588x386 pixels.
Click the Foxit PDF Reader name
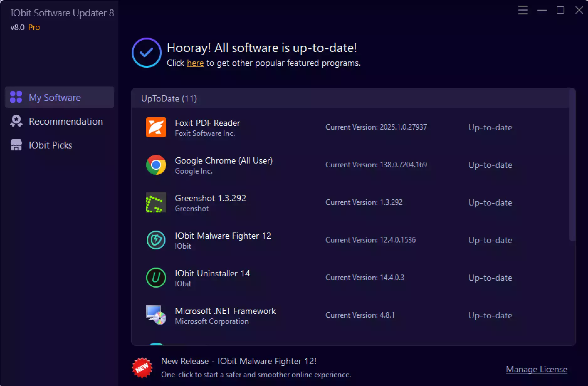207,123
